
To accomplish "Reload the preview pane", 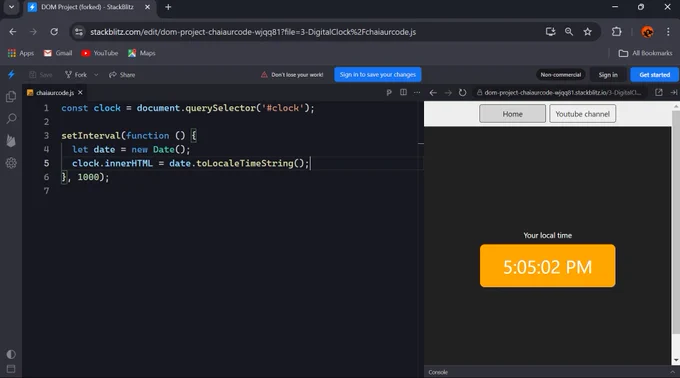I will (x=463, y=92).
